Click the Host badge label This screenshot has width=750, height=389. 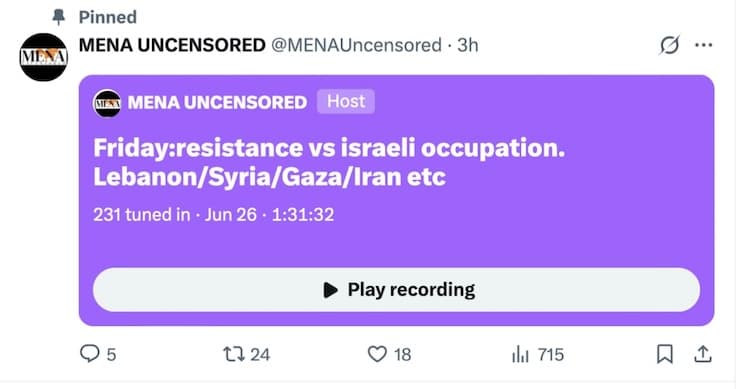point(346,101)
